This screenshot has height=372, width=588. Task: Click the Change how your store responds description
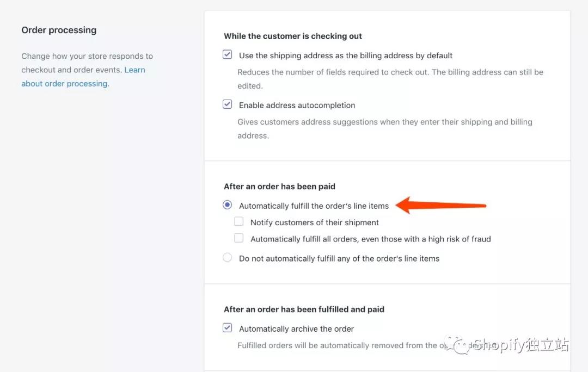point(87,56)
